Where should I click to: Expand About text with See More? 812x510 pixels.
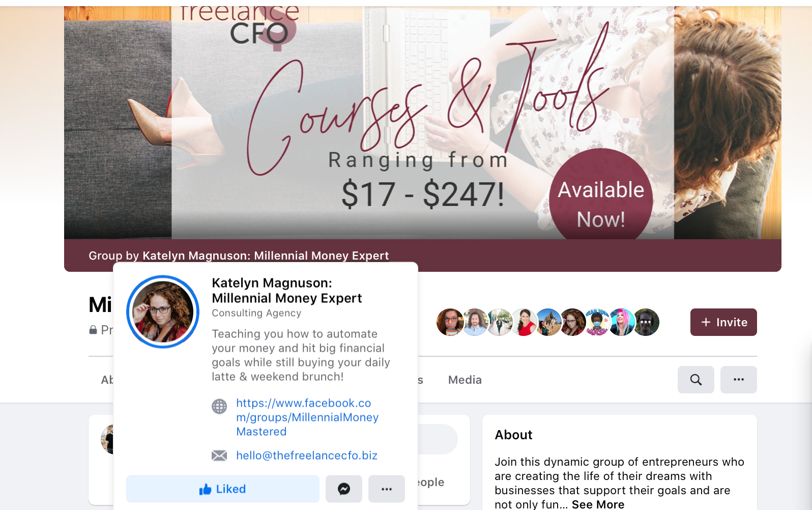598,504
